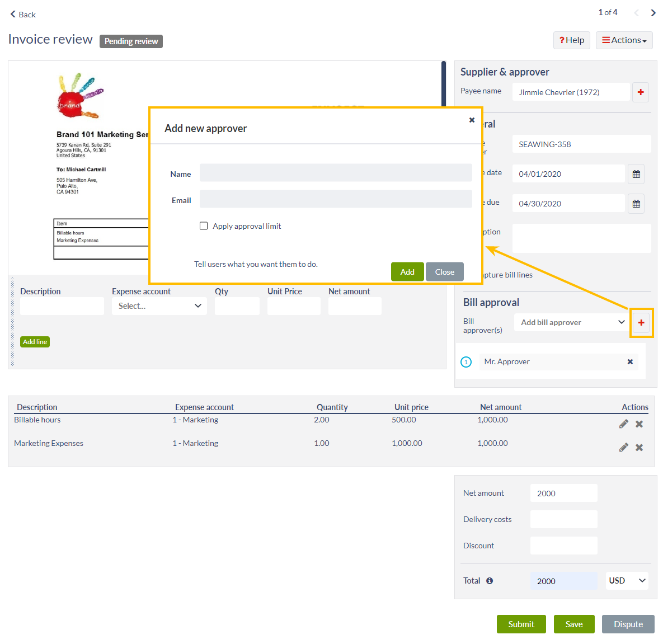Click the Email input field
663x644 pixels.
335,199
